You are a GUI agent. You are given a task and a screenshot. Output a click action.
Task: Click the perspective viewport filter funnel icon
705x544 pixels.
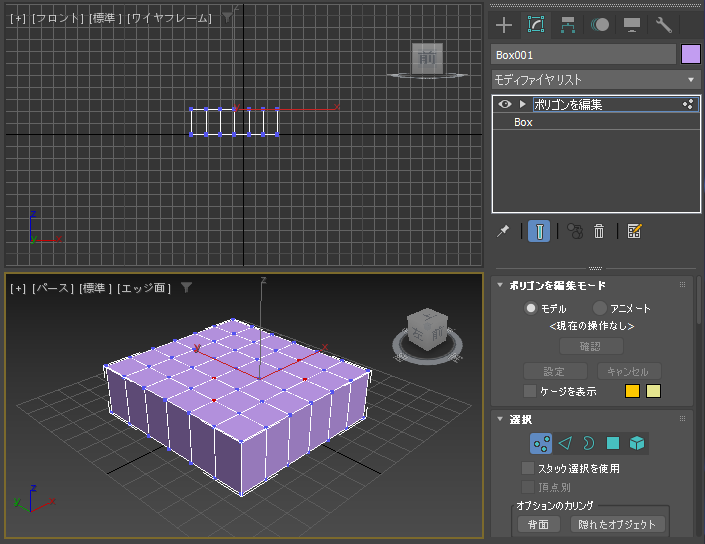point(186,287)
